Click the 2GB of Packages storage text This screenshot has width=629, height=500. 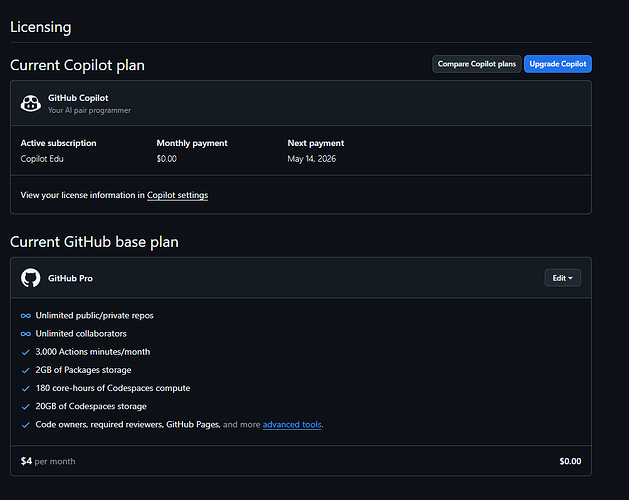(x=83, y=370)
